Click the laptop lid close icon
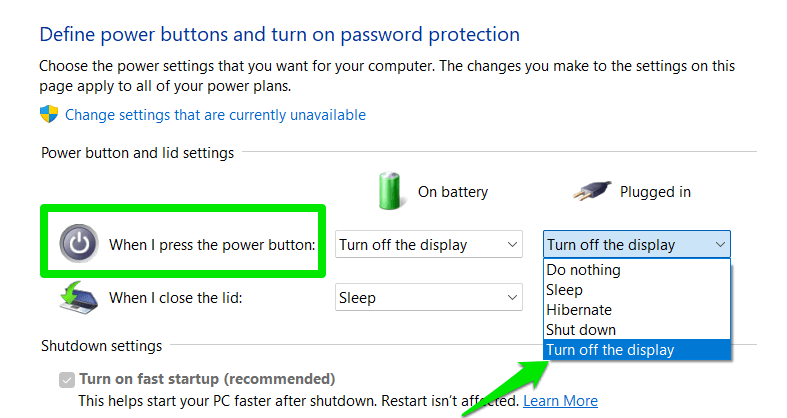 coord(78,297)
